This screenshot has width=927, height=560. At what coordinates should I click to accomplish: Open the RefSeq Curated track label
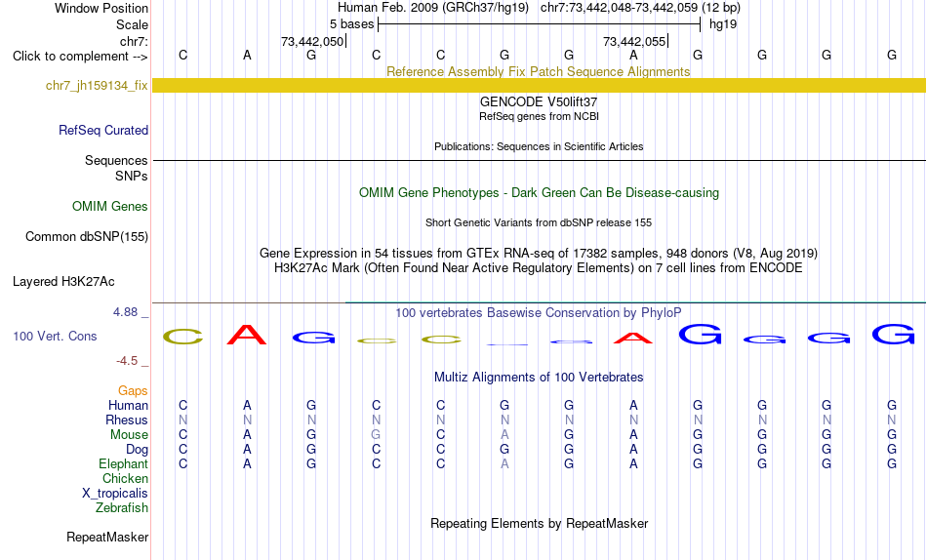tap(103, 130)
